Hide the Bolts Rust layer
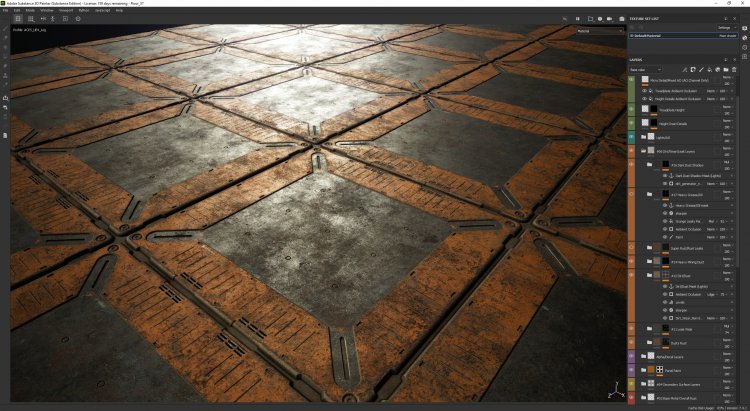The width and height of the screenshot is (750, 411). pyautogui.click(x=631, y=342)
